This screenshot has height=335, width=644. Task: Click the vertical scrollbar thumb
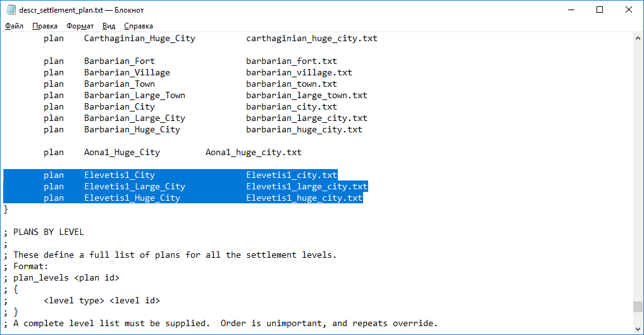coord(638,307)
